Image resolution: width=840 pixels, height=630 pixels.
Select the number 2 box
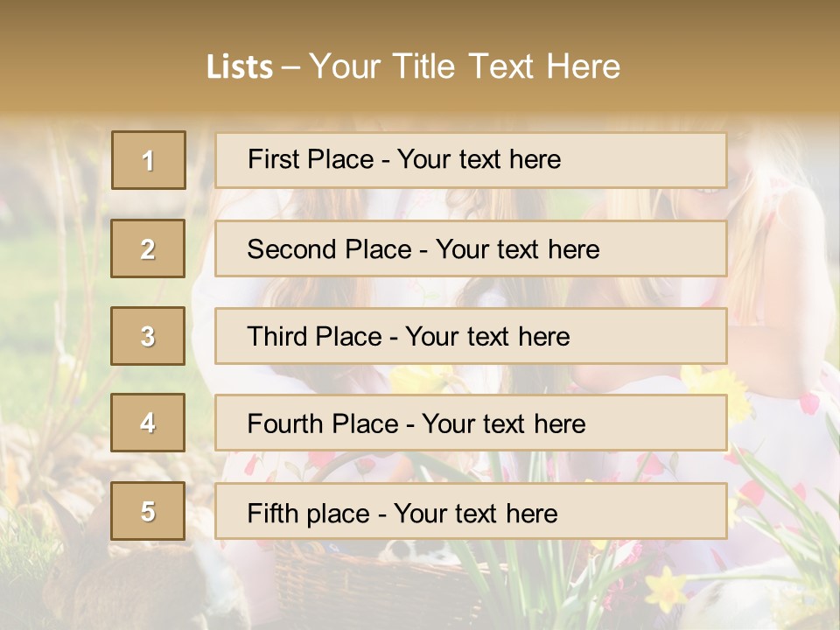click(x=148, y=248)
